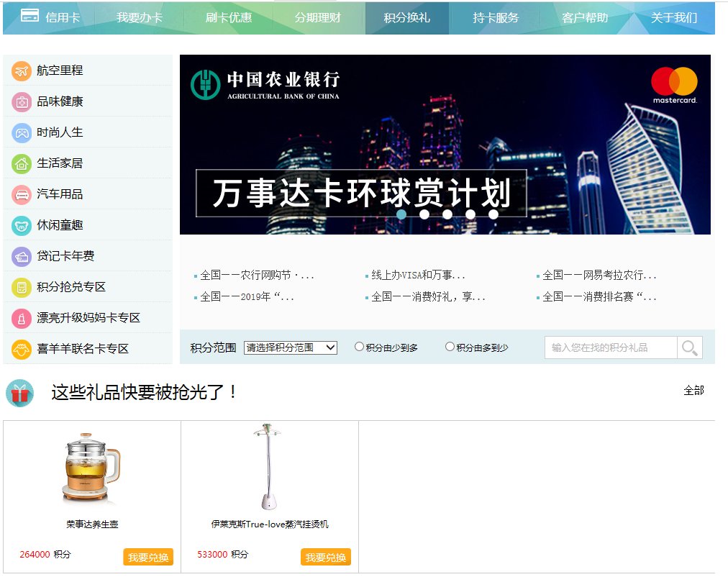Click the 贷记卡年费 sidebar icon
Viewport: 728px width, 577px height.
pos(19,255)
